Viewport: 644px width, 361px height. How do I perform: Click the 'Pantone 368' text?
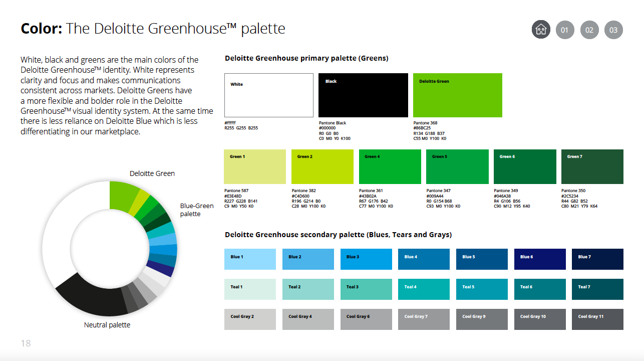(x=425, y=123)
